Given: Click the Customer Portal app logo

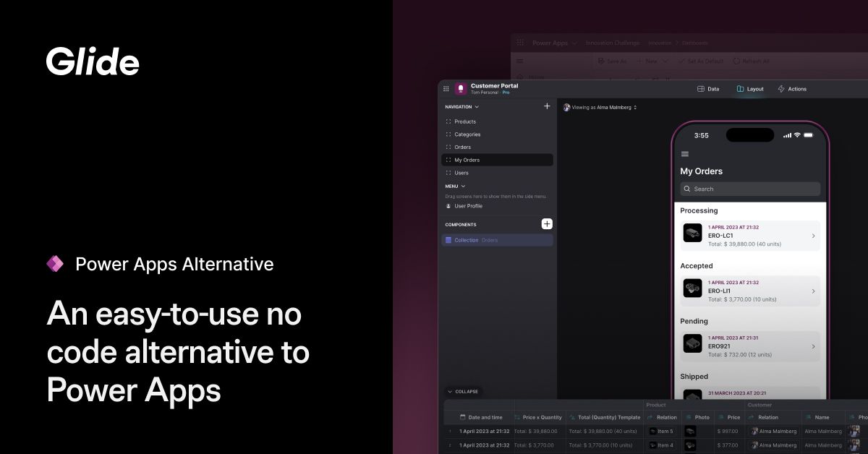Looking at the screenshot, I should pyautogui.click(x=461, y=89).
